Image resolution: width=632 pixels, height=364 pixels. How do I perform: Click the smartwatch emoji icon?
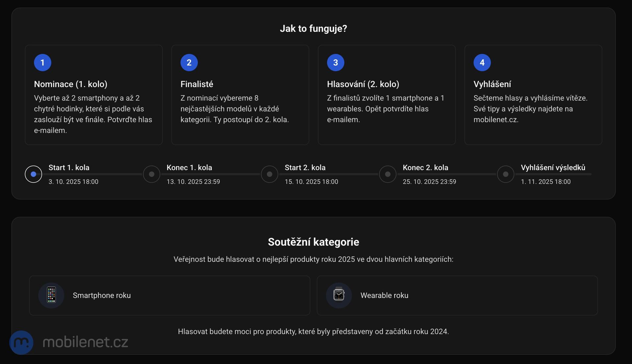pyautogui.click(x=339, y=295)
